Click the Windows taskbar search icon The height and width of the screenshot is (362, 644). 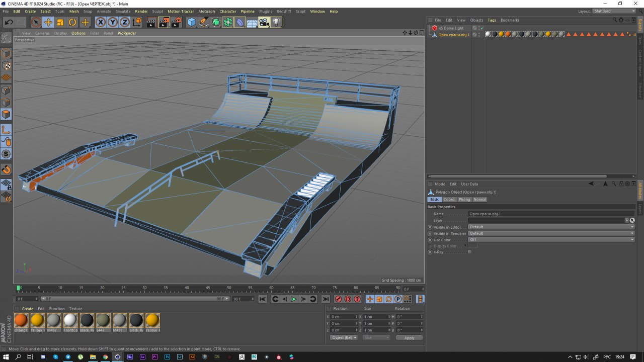18,356
